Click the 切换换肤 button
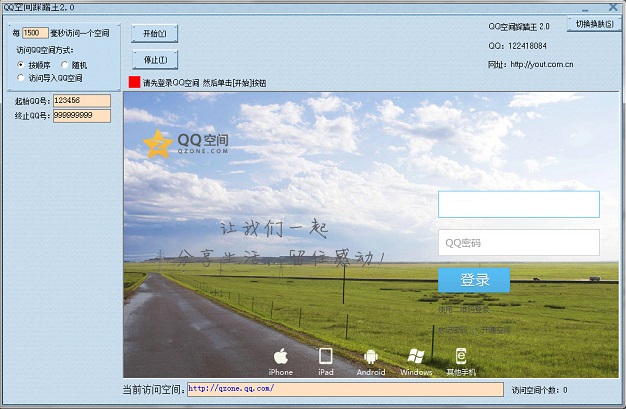 coord(594,23)
